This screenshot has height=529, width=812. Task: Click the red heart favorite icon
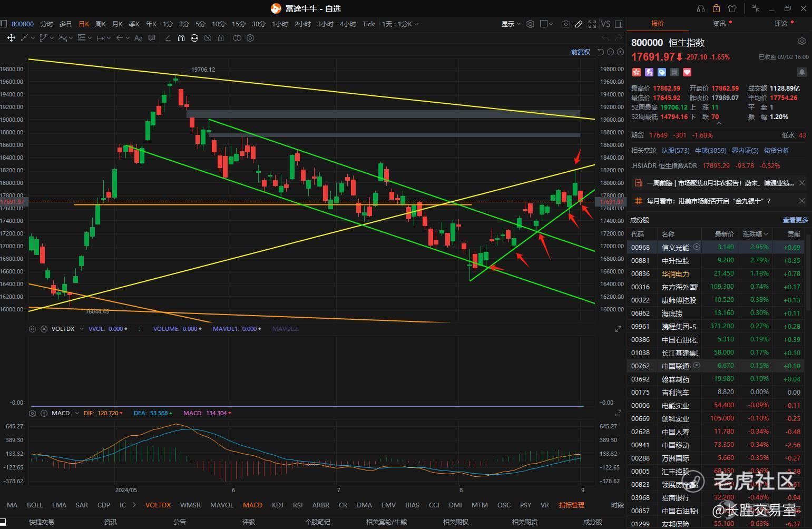(687, 72)
